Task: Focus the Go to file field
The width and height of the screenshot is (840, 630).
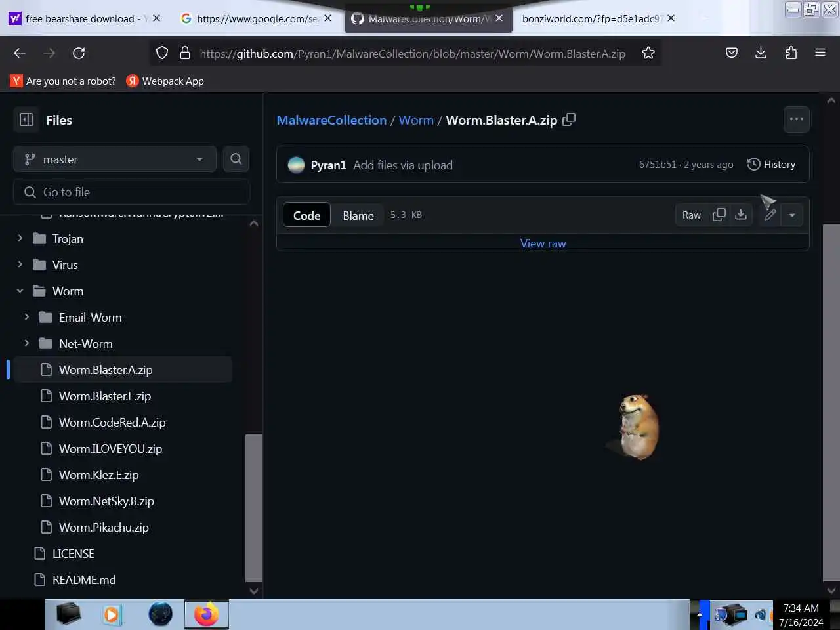Action: click(x=131, y=192)
